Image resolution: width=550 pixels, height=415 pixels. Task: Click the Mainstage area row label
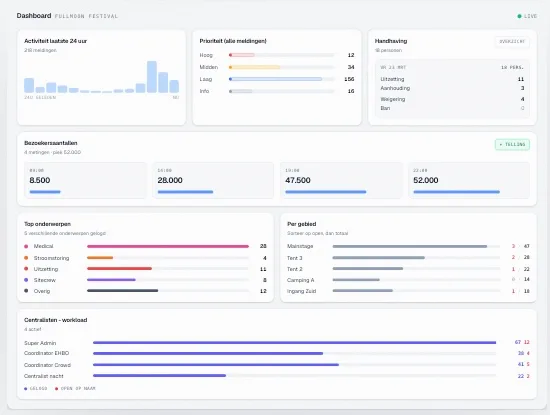click(300, 246)
